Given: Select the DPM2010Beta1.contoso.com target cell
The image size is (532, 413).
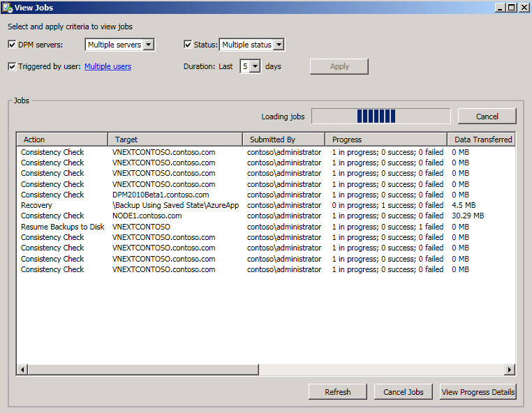Looking at the screenshot, I should pos(161,195).
